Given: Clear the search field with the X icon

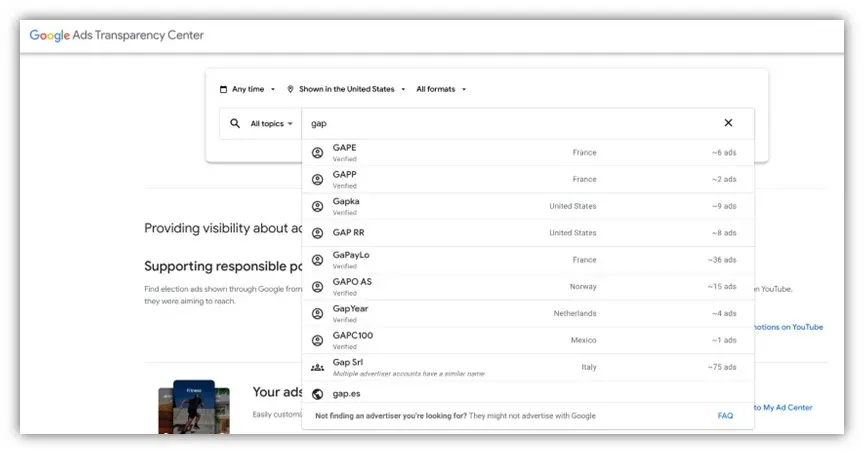Looking at the screenshot, I should pyautogui.click(x=728, y=123).
